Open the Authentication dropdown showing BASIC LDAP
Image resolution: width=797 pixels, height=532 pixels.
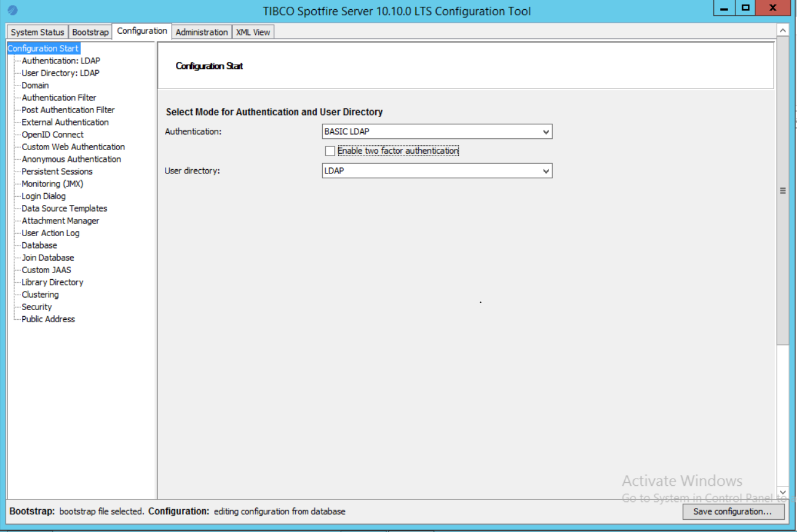pyautogui.click(x=437, y=132)
